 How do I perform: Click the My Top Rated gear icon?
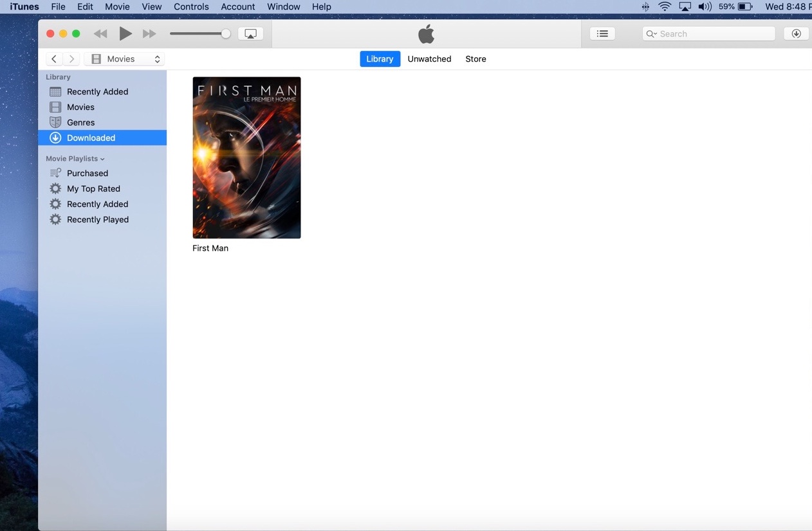[55, 188]
